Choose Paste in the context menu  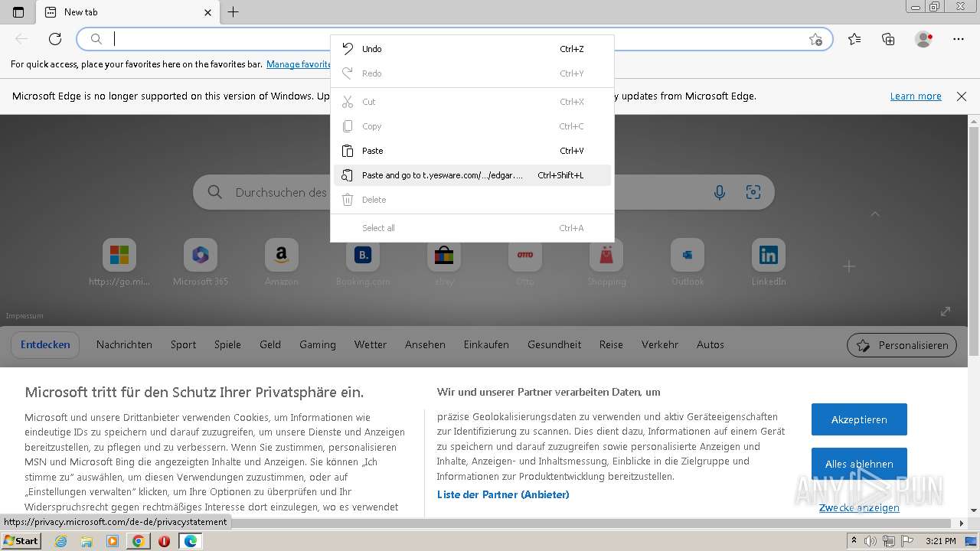(472, 151)
